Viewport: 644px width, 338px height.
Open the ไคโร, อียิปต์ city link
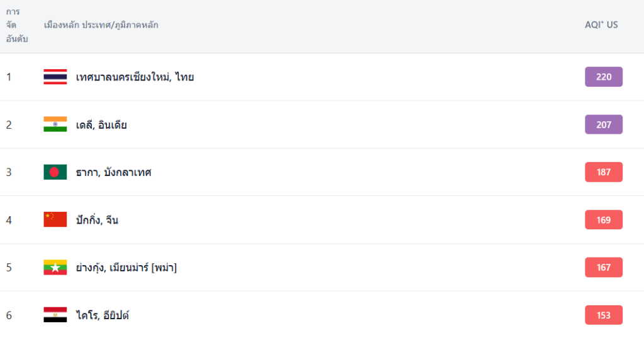103,315
